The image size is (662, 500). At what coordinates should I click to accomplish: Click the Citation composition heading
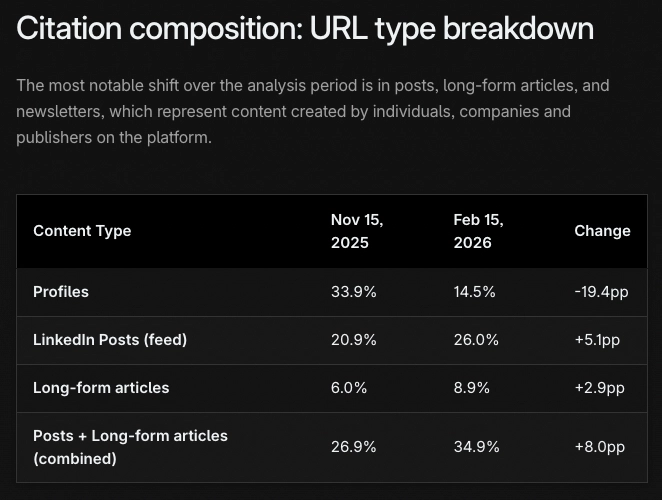[305, 28]
